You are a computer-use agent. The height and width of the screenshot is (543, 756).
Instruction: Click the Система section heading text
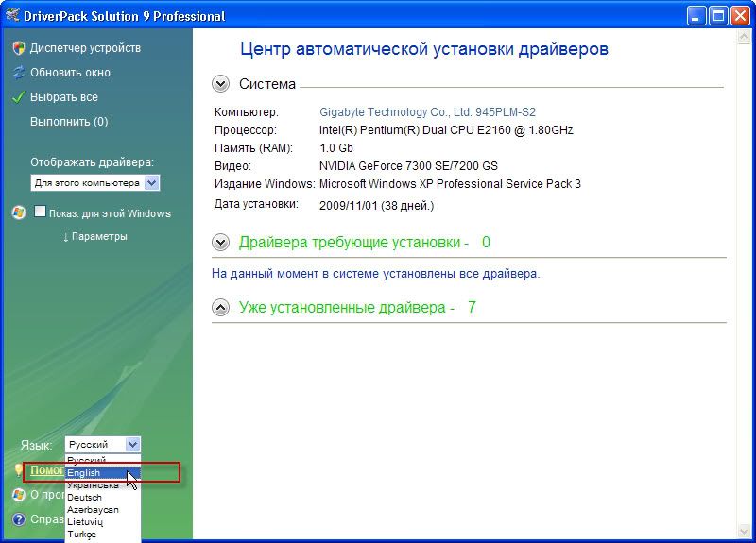point(267,84)
